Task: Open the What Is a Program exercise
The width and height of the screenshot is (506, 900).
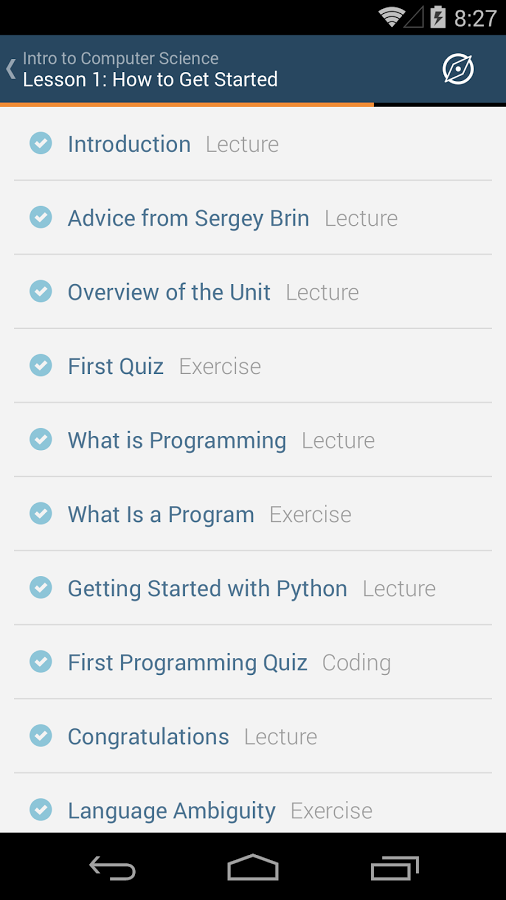Action: [253, 514]
